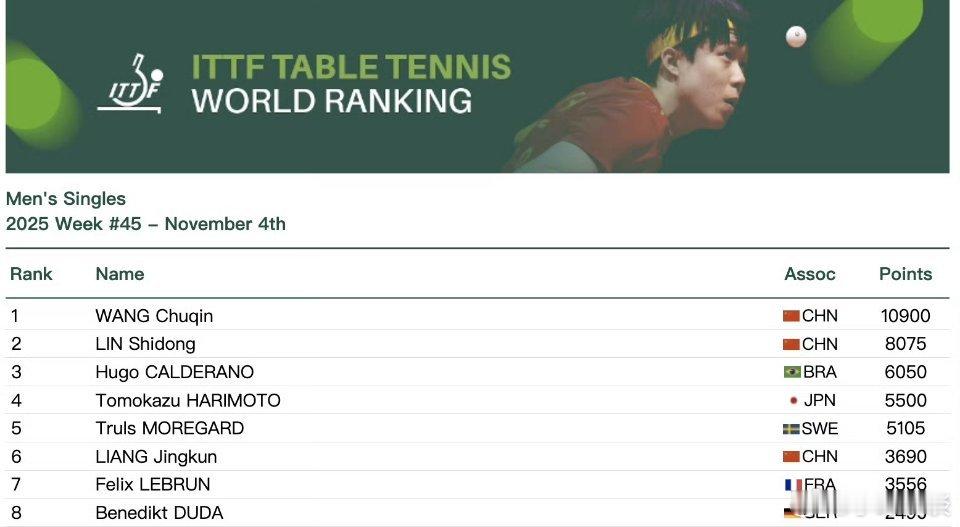960x527 pixels.
Task: Sort by the Rank column header
Action: [31, 274]
